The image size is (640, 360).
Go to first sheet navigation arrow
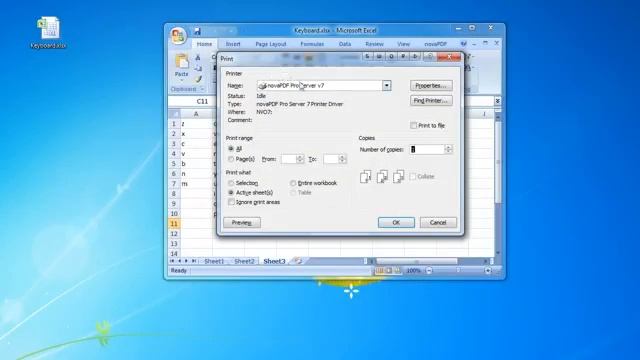(172, 261)
